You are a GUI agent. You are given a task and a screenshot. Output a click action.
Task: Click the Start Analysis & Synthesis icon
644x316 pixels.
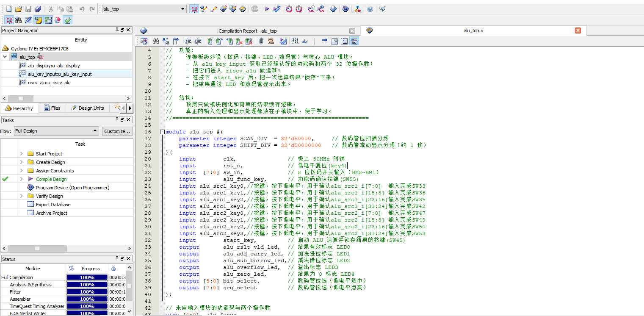(x=276, y=9)
